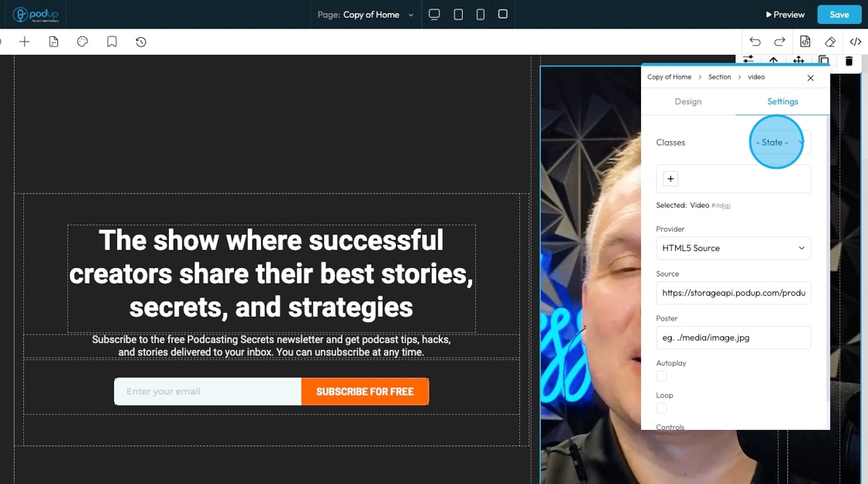Switch to mobile portrait device view
Image resolution: width=868 pixels, height=484 pixels.
click(x=480, y=15)
